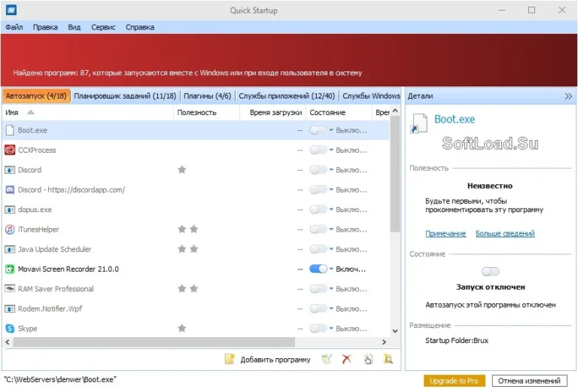Click the Movavi Screen Recorder green icon
The height and width of the screenshot is (392, 578).
pos(10,269)
